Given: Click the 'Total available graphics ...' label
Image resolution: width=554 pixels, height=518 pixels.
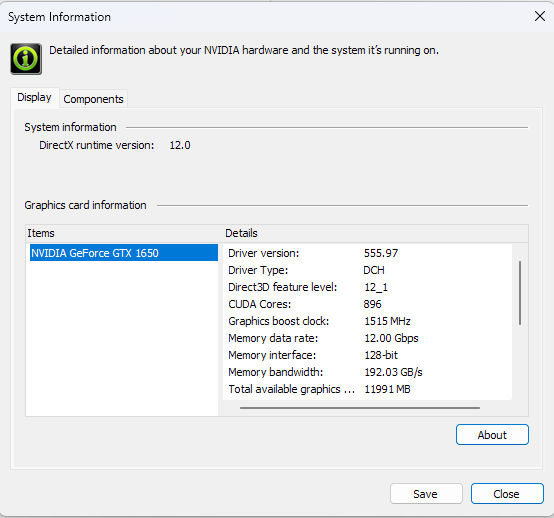Looking at the screenshot, I should (291, 389).
